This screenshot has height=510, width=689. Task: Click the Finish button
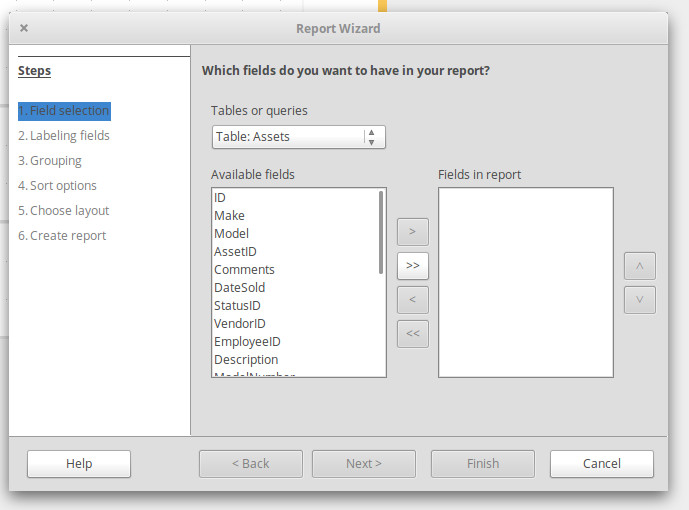click(x=483, y=464)
